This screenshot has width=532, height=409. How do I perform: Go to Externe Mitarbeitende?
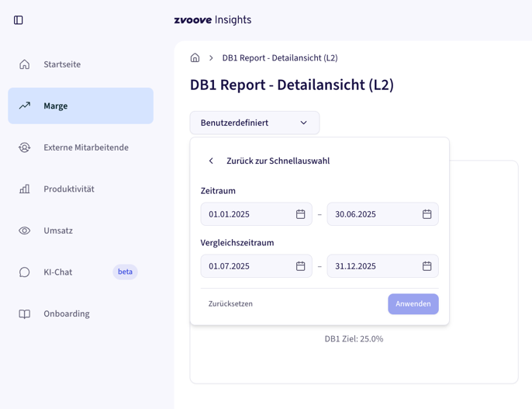(85, 147)
